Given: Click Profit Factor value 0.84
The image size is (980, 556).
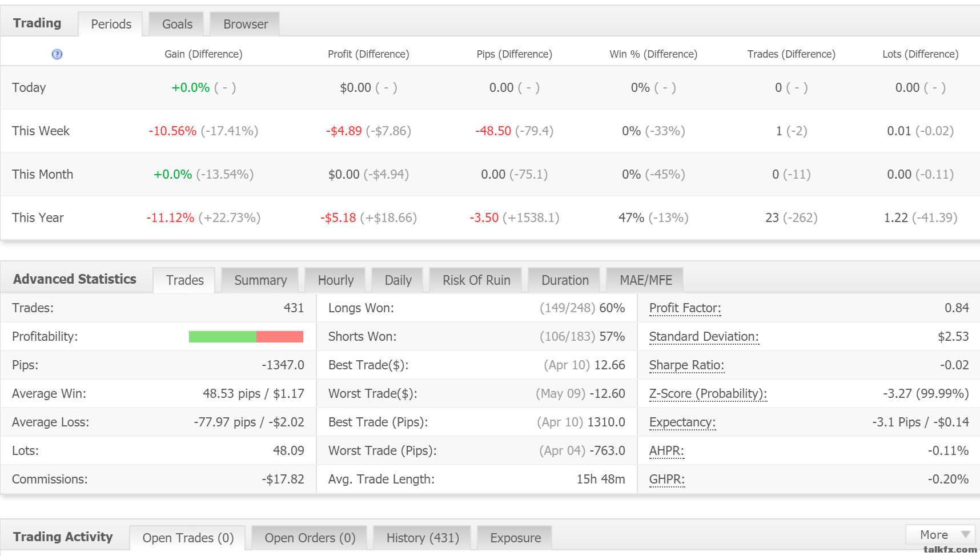Looking at the screenshot, I should coord(957,308).
